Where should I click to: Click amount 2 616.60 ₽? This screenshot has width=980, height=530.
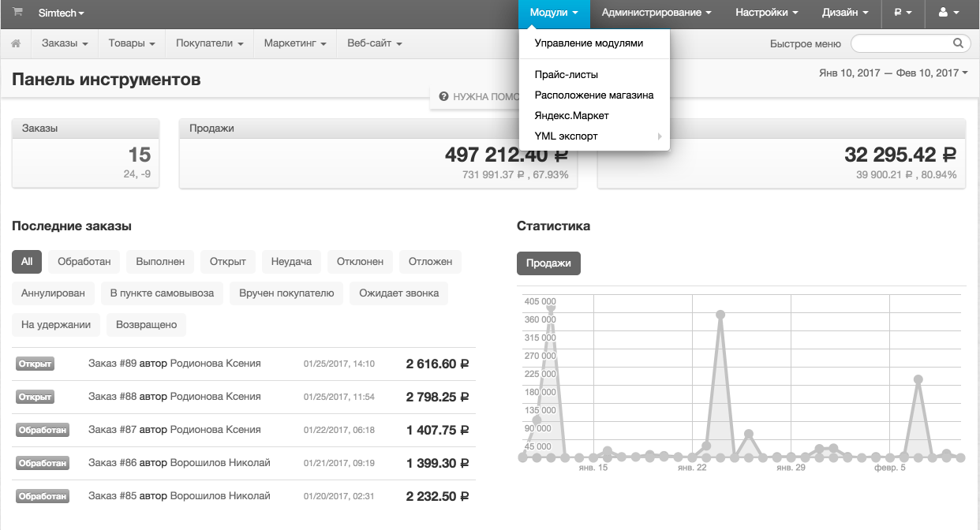click(437, 364)
